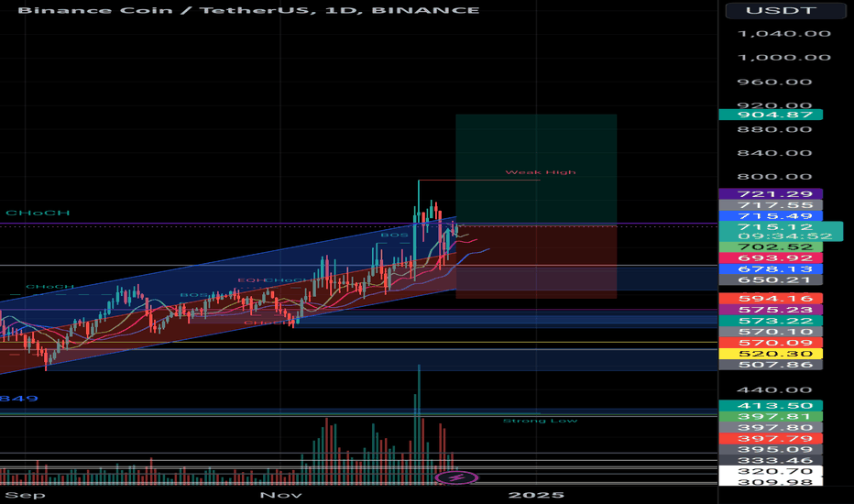Viewport: 854px width, 504px height.
Task: Click the 702.52 green price label
Action: point(771,247)
